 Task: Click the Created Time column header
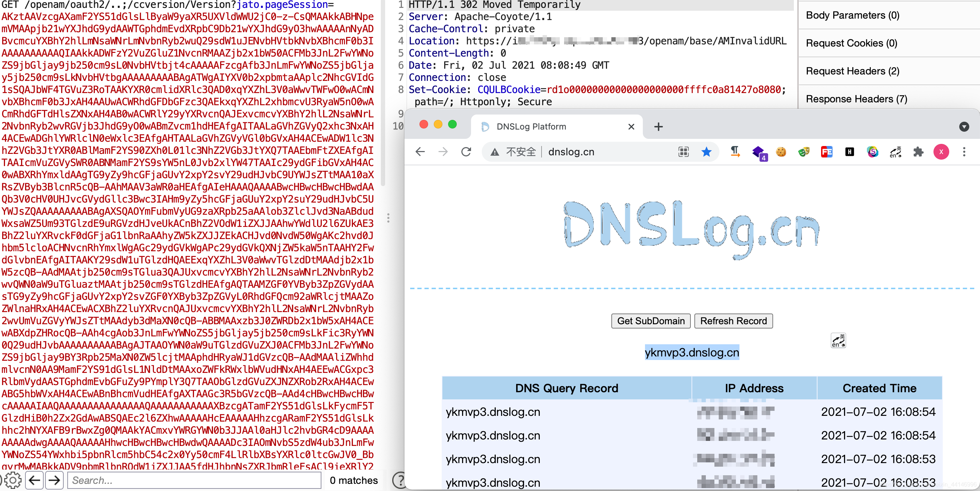click(879, 388)
